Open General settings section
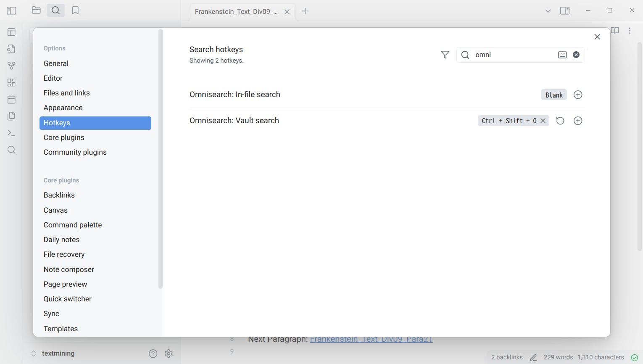Screen dimensions: 643x364 tap(95, 63)
